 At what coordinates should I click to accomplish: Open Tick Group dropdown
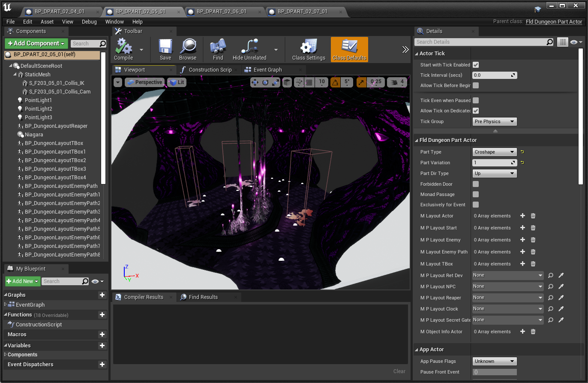[x=495, y=121]
